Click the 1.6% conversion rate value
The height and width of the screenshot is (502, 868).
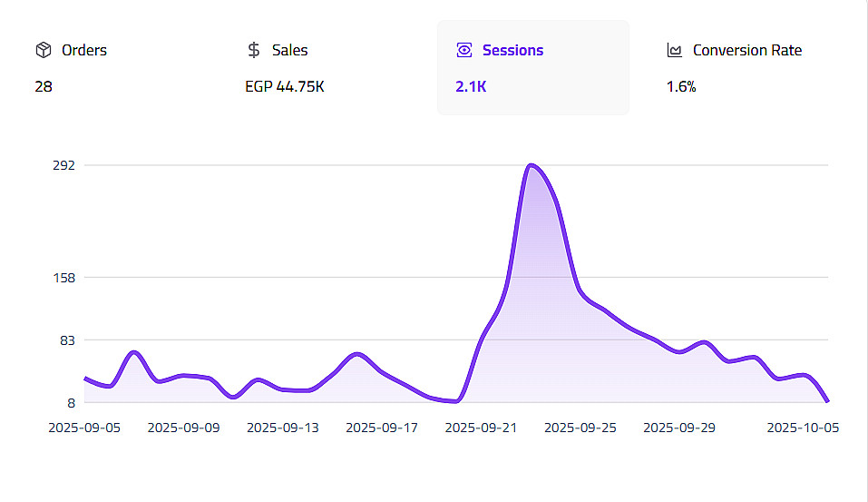click(x=681, y=87)
